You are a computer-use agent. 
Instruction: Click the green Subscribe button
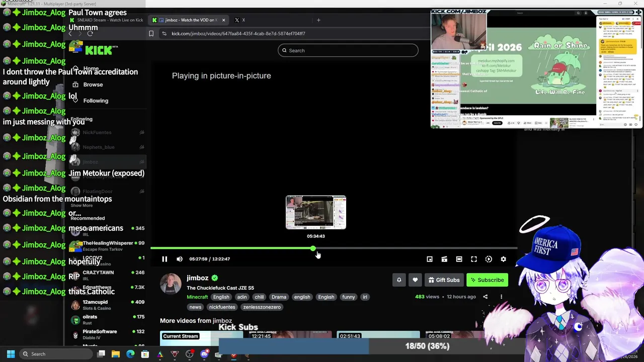[x=487, y=280]
